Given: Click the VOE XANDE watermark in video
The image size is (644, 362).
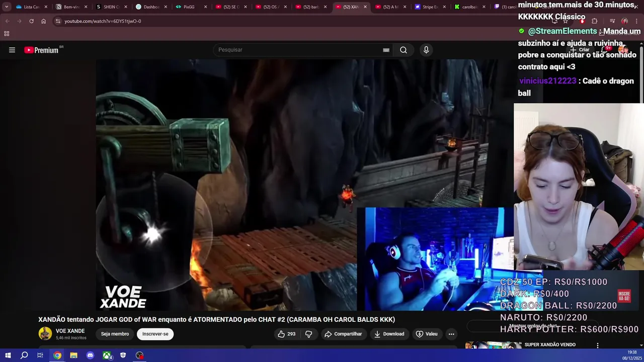Looking at the screenshot, I should tap(123, 297).
